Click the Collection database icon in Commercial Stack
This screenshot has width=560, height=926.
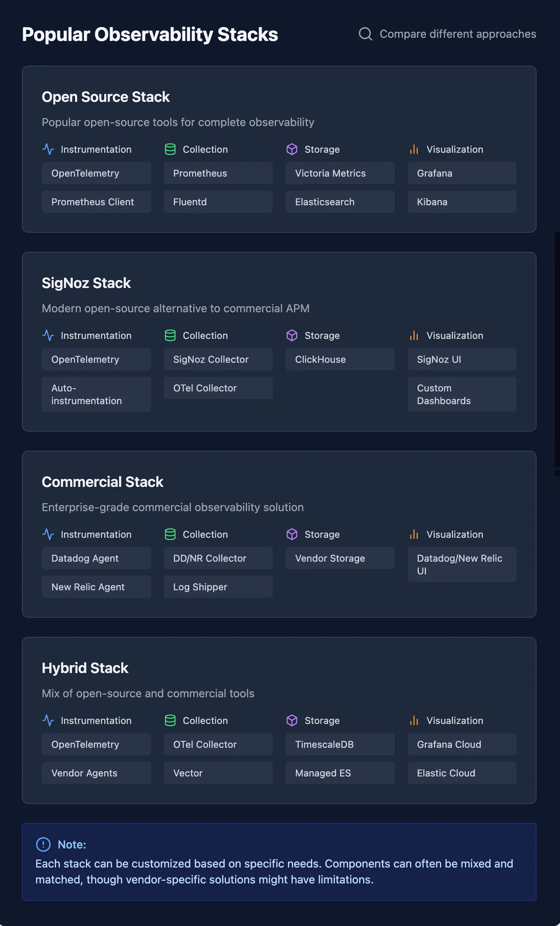point(170,534)
